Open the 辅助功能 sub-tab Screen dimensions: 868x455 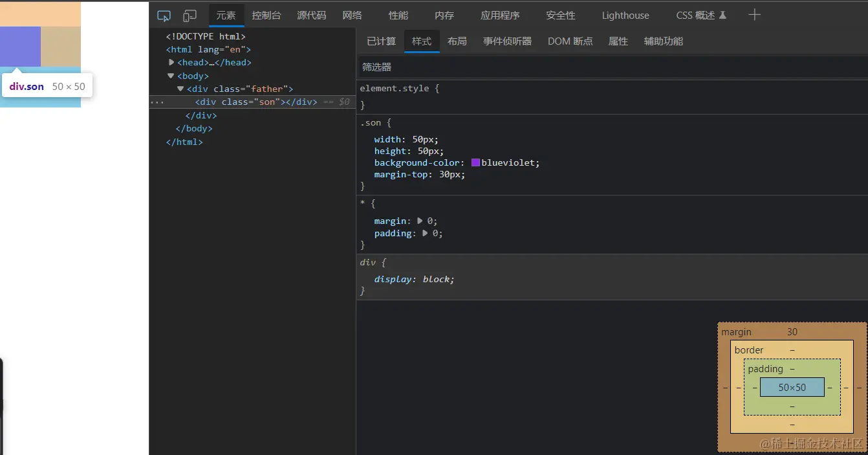tap(664, 41)
